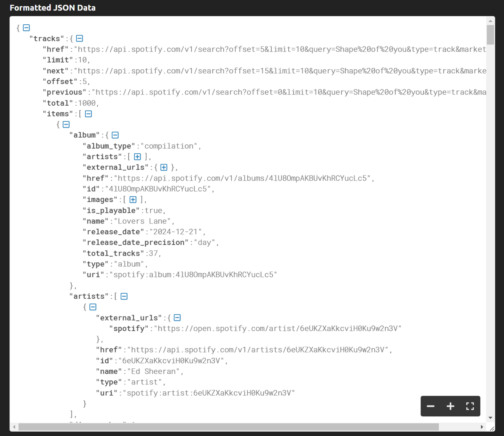
Task: Collapse the "items" array
Action: click(x=88, y=114)
